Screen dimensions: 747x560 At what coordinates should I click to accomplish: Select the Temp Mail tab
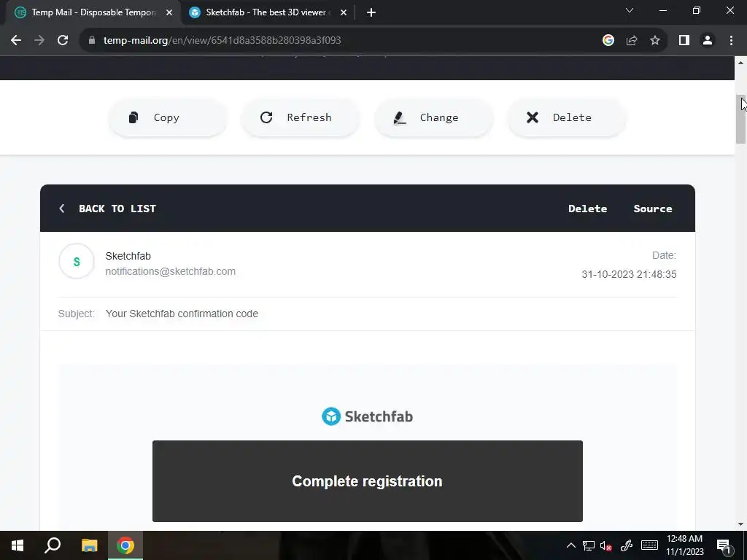pos(93,12)
